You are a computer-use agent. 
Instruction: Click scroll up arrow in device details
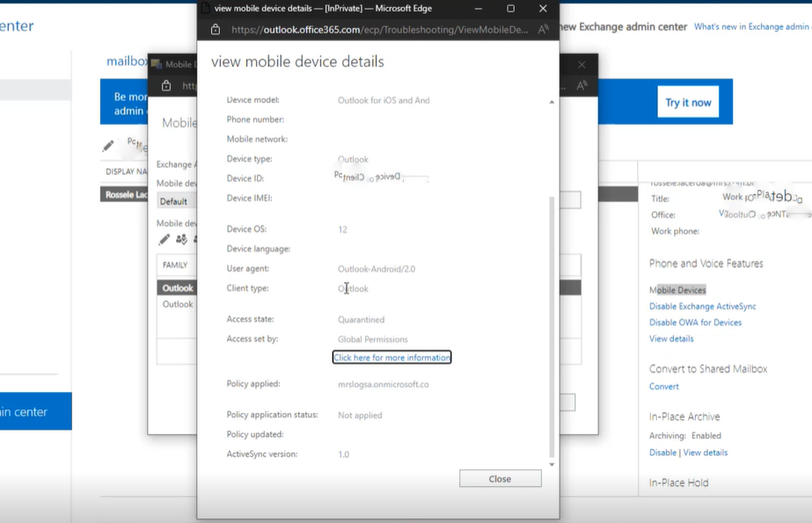pyautogui.click(x=552, y=102)
